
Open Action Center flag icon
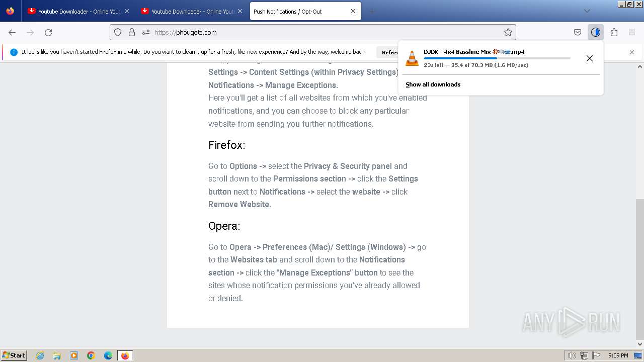pyautogui.click(x=596, y=355)
